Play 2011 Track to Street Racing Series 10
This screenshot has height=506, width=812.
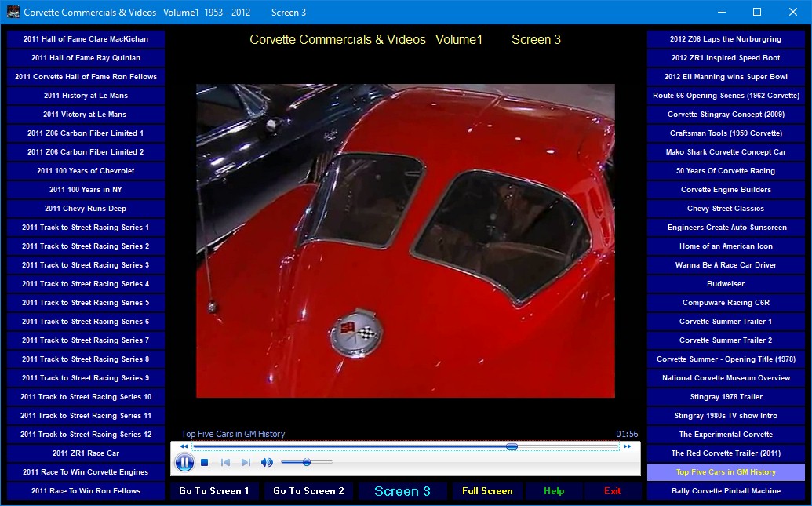(86, 397)
